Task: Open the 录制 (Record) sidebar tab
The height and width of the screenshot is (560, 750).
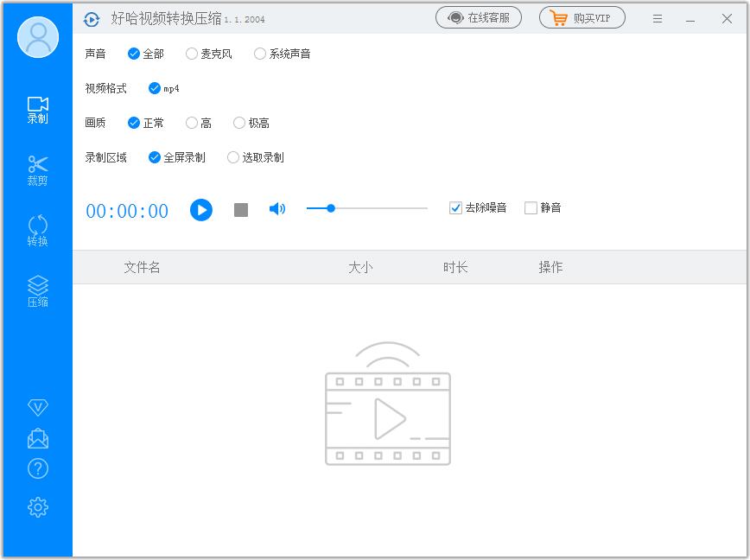Action: click(x=37, y=110)
